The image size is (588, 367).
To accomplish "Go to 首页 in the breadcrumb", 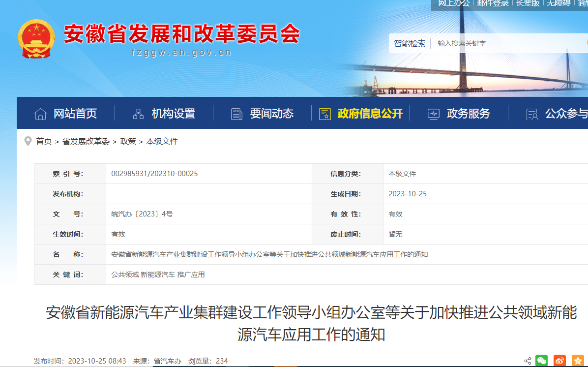I will 44,141.
